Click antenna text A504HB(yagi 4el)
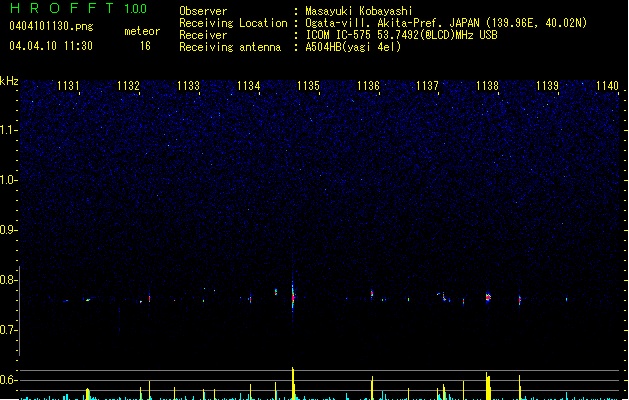This screenshot has width=629, height=400. (x=353, y=47)
